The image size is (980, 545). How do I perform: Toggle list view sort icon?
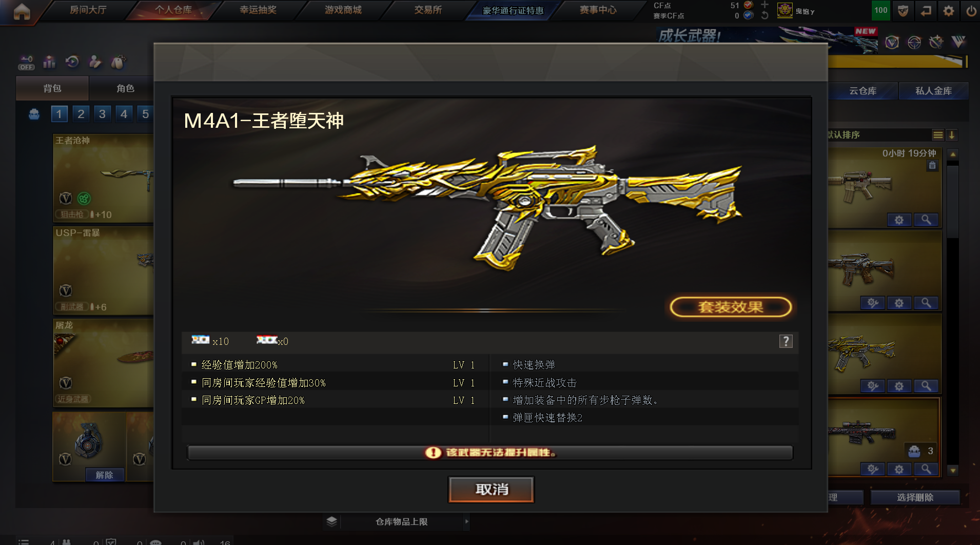coord(938,135)
